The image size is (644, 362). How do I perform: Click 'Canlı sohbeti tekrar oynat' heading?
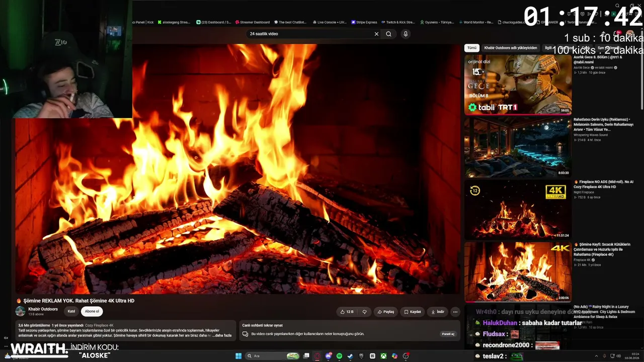pos(262,325)
